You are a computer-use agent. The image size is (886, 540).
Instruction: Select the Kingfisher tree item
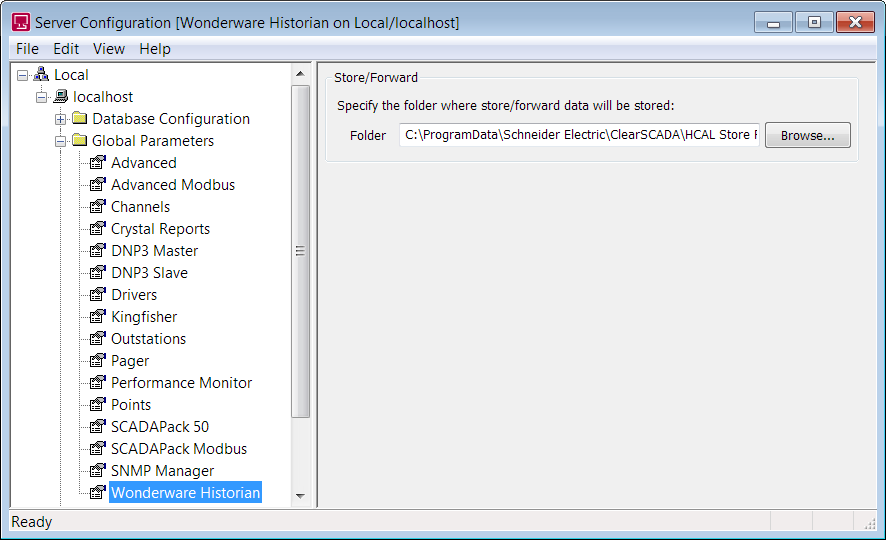tap(144, 317)
